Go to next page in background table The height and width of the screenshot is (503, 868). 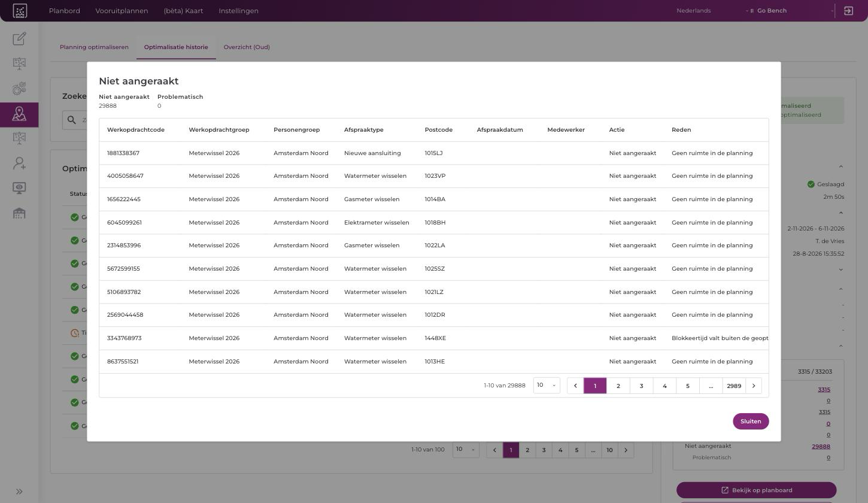pyautogui.click(x=626, y=450)
